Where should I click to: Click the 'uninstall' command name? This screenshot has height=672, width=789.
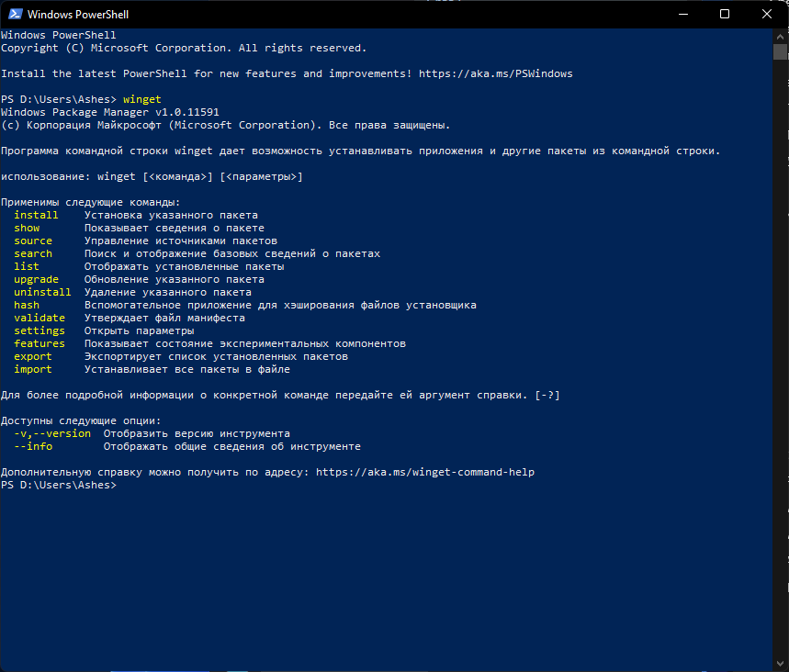click(42, 292)
